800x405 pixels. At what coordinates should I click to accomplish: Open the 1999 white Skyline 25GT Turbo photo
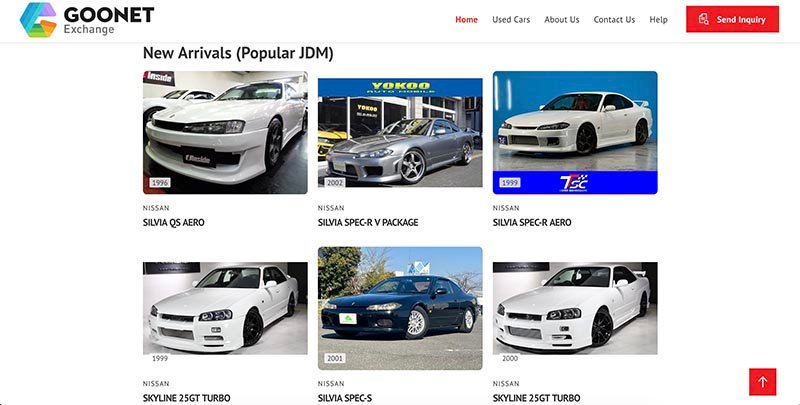(225, 308)
